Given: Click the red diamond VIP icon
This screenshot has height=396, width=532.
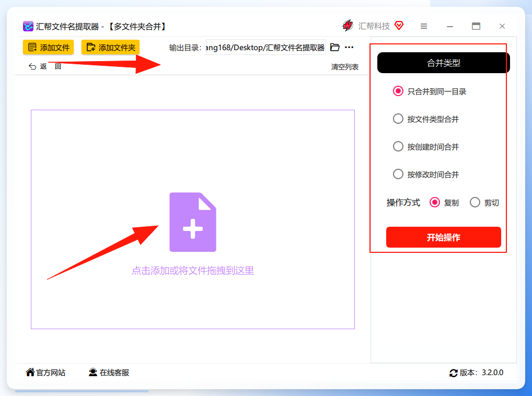Looking at the screenshot, I should pos(399,26).
